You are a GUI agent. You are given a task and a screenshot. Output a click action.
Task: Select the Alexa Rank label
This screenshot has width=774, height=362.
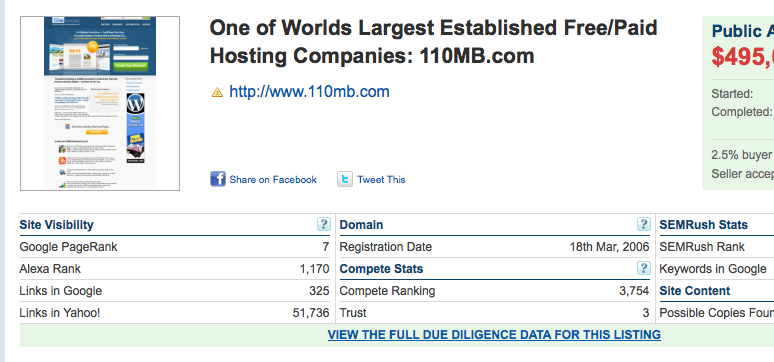click(x=50, y=269)
